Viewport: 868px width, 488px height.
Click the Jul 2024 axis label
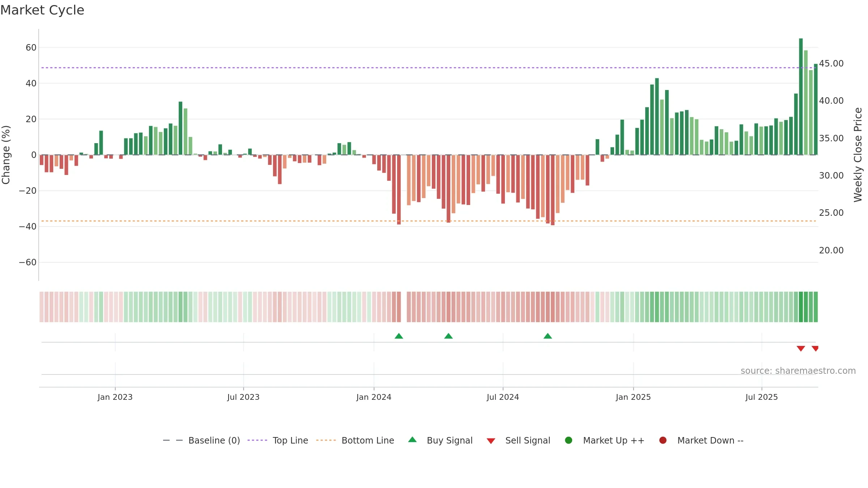coord(503,397)
